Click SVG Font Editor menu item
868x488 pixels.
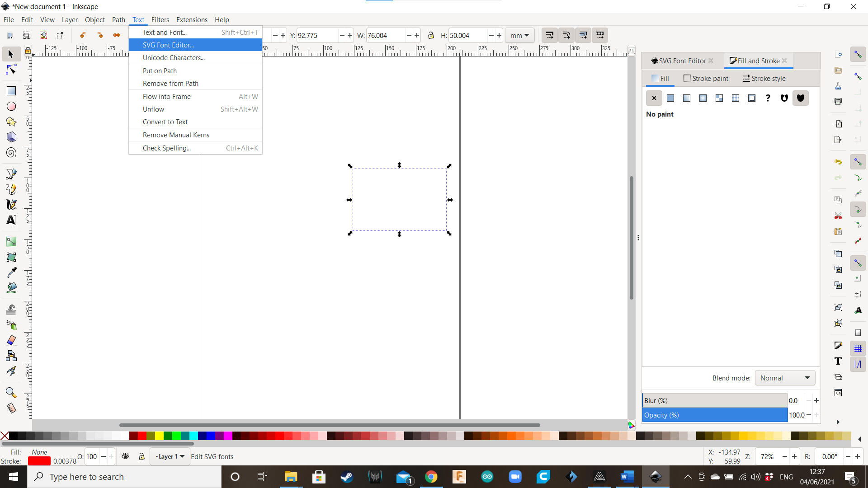click(x=168, y=45)
